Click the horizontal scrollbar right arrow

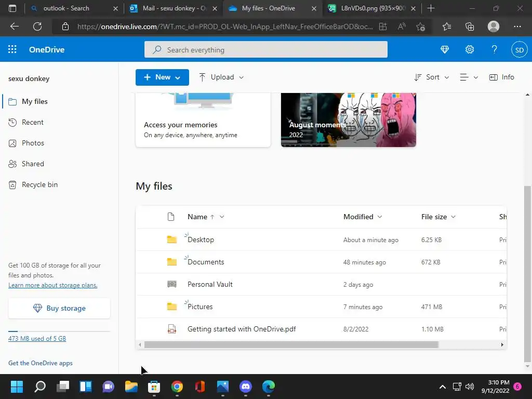[502, 345]
